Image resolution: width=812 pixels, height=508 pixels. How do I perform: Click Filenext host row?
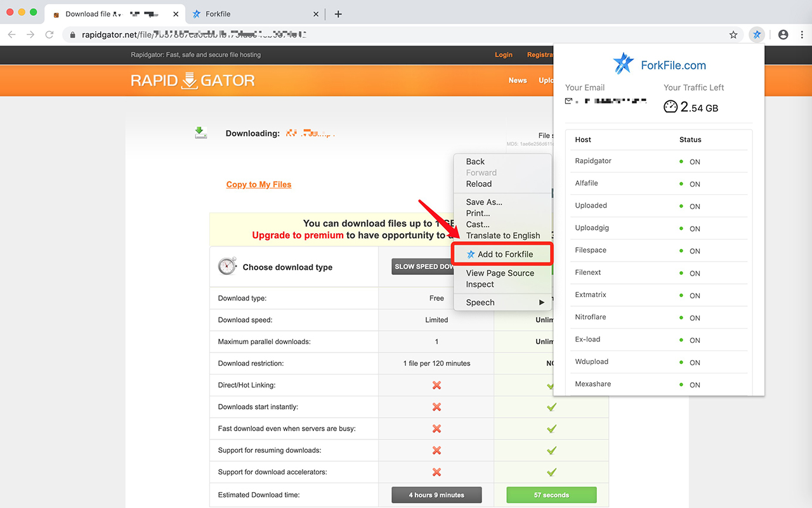click(658, 272)
